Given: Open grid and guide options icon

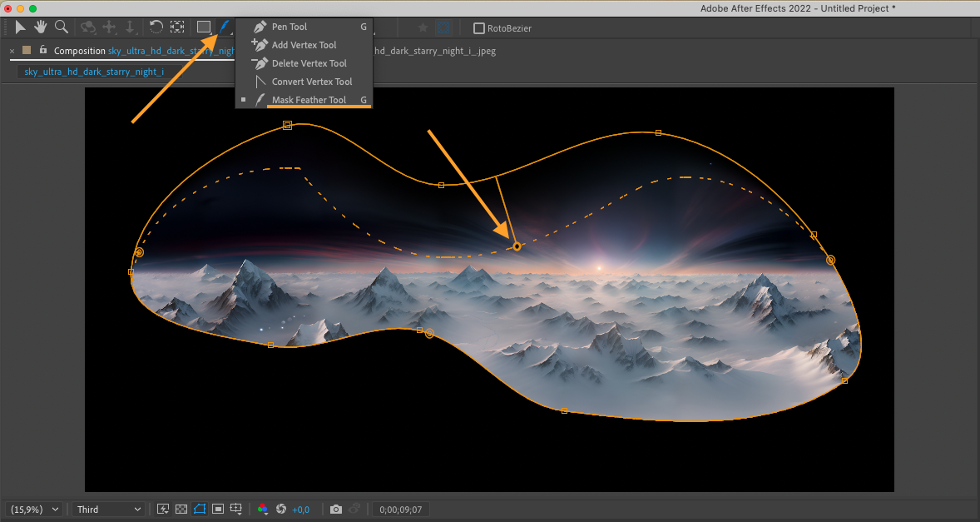Looking at the screenshot, I should click(236, 509).
